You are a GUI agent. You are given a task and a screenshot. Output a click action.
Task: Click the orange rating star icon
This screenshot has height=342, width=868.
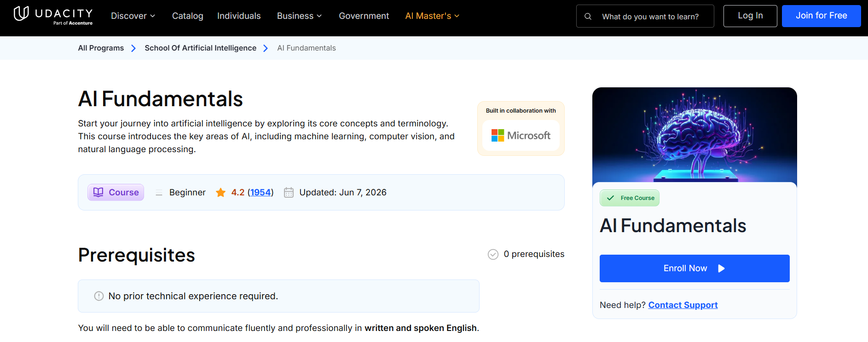221,193
